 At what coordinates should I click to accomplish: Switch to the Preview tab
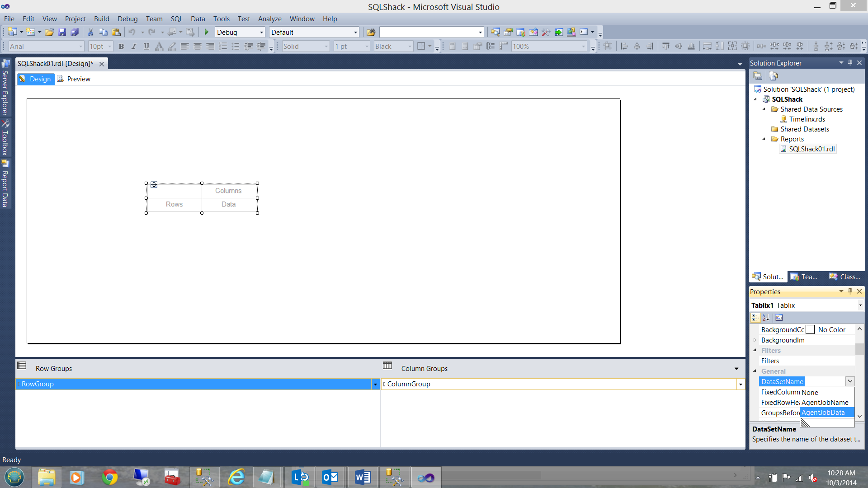pyautogui.click(x=78, y=79)
